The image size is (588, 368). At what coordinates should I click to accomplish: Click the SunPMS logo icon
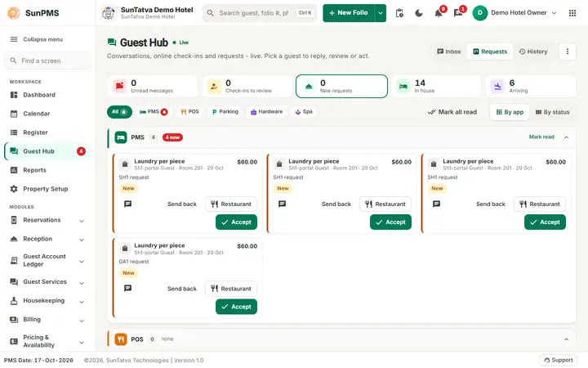[x=14, y=13]
